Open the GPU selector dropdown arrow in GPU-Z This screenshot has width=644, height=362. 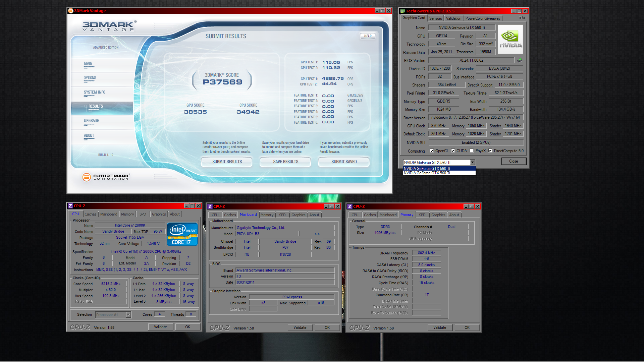472,162
